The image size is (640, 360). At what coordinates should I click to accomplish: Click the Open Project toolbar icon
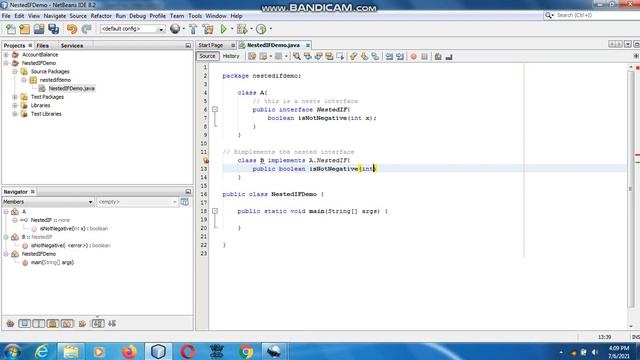[39, 29]
